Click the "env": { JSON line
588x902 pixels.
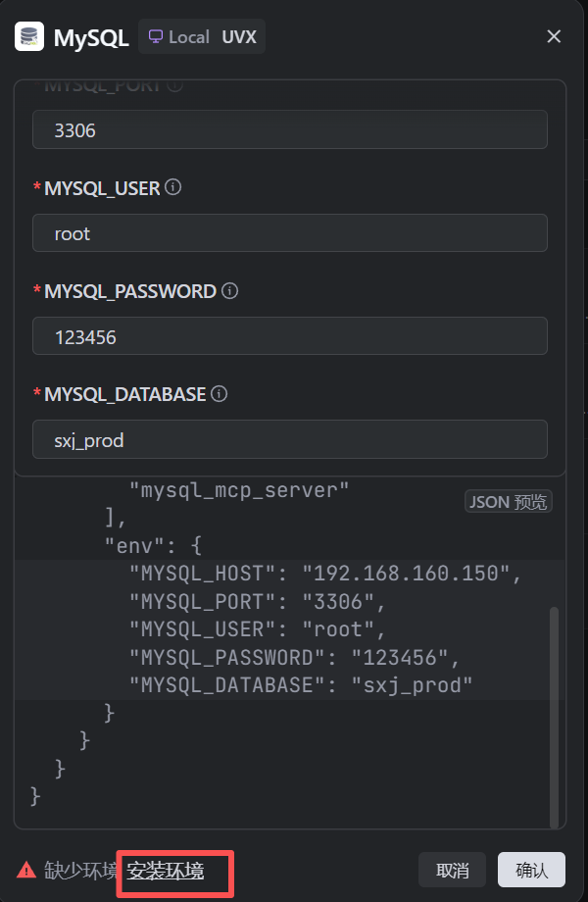click(x=153, y=545)
